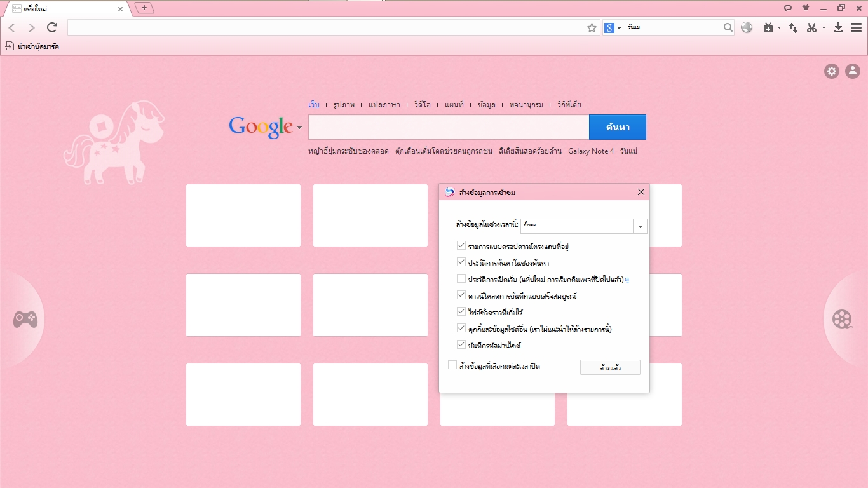Select the แปลภาษา search category
The width and height of the screenshot is (868, 488).
coord(384,105)
